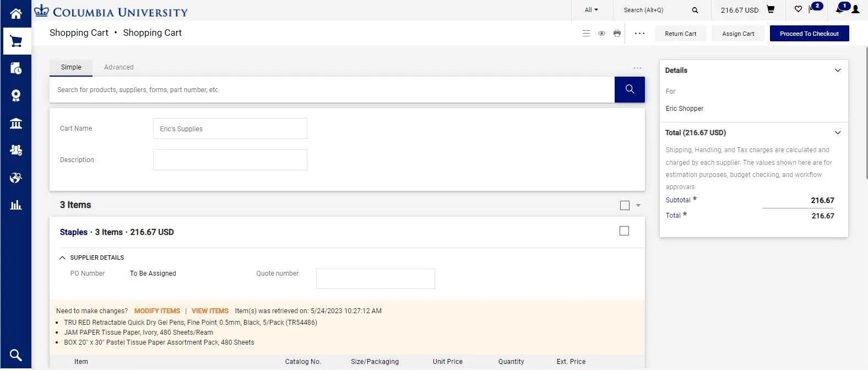This screenshot has width=868, height=370.
Task: Click the 216.67 USD cart total in header
Action: (x=740, y=10)
